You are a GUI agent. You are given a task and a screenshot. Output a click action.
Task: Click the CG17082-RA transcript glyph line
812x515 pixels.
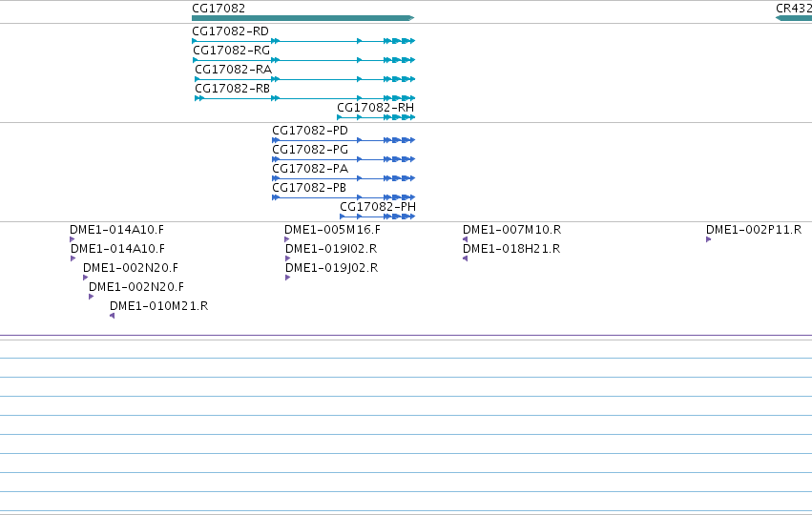click(305, 79)
